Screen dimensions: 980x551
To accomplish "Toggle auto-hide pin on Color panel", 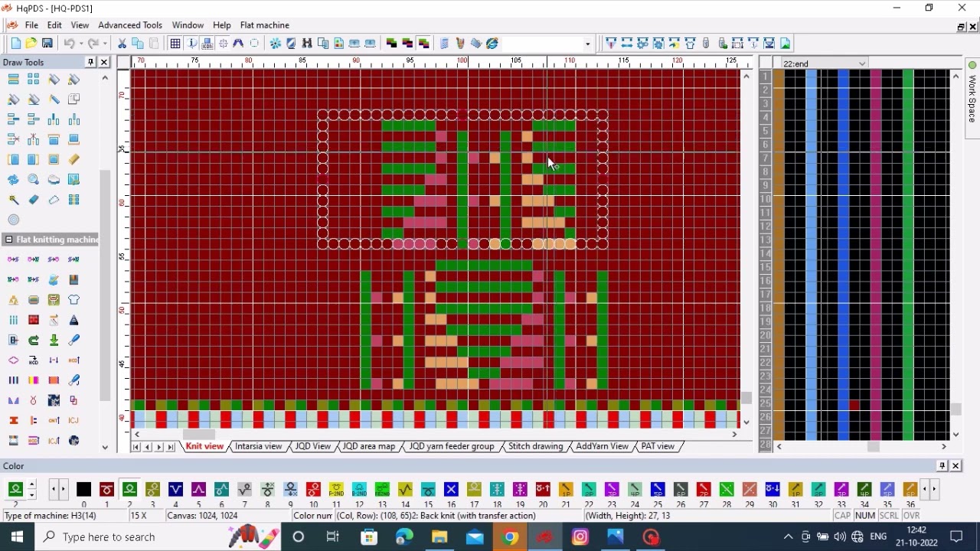I will click(x=942, y=465).
